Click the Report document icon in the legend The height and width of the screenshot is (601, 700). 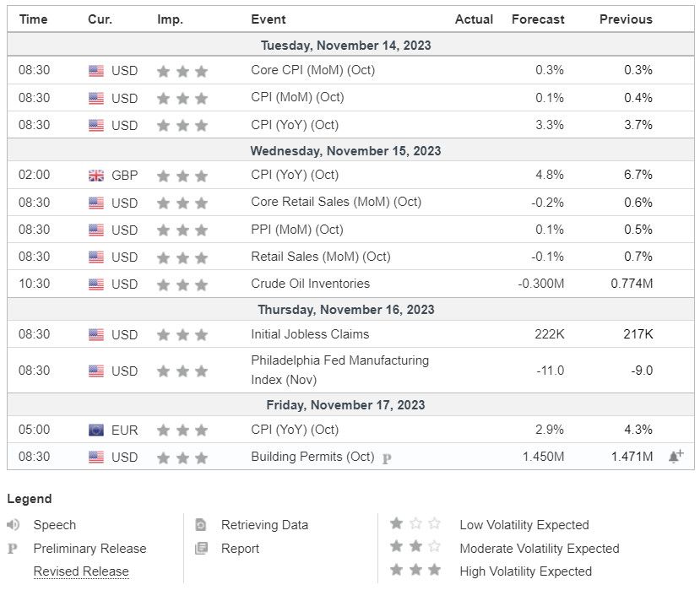coord(201,549)
